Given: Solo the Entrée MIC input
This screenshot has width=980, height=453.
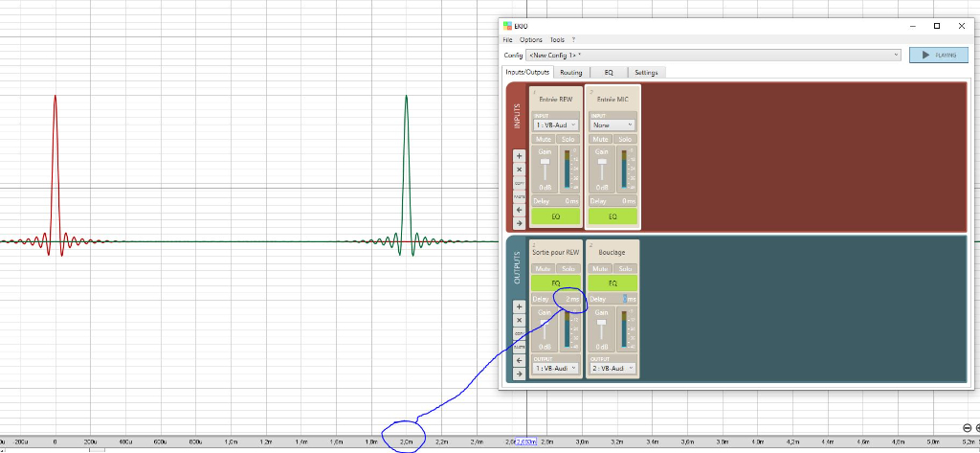Looking at the screenshot, I should pos(626,140).
